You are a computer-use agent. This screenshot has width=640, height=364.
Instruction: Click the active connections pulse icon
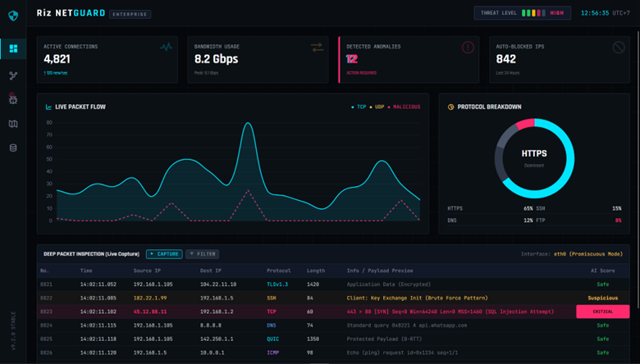167,48
